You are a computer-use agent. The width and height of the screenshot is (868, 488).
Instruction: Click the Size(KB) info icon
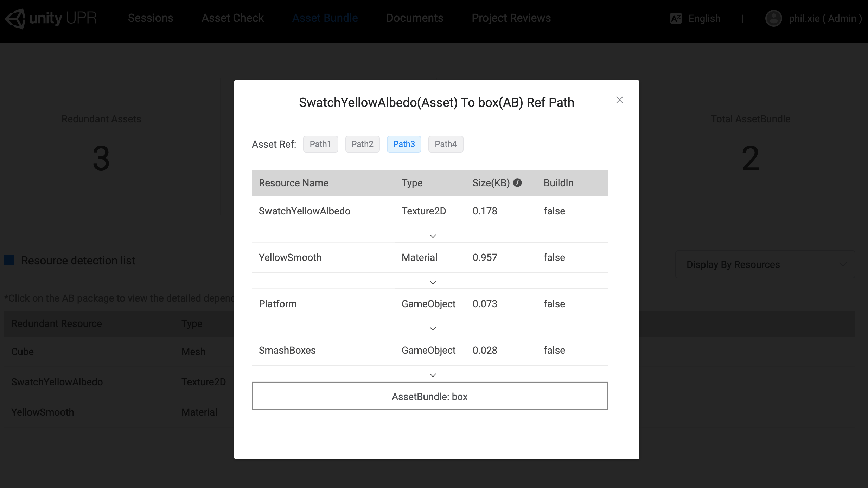click(517, 182)
